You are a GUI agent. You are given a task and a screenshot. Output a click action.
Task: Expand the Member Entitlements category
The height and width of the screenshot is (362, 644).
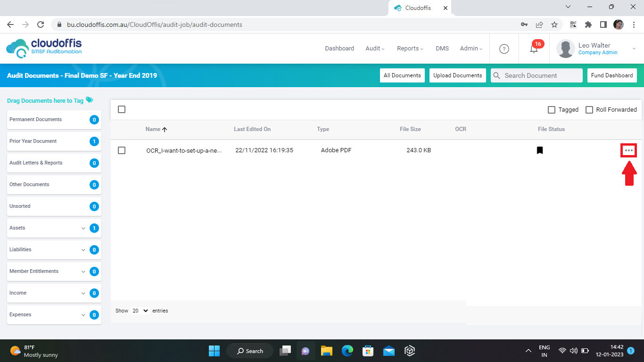point(83,271)
